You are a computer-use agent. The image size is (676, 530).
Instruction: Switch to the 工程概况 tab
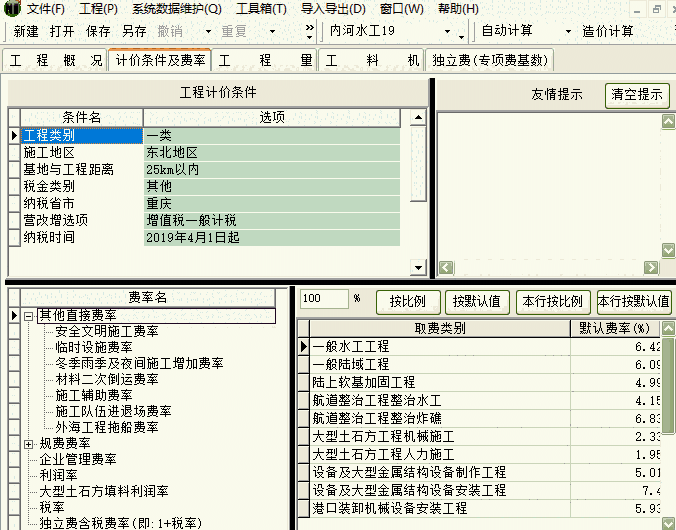[55, 60]
